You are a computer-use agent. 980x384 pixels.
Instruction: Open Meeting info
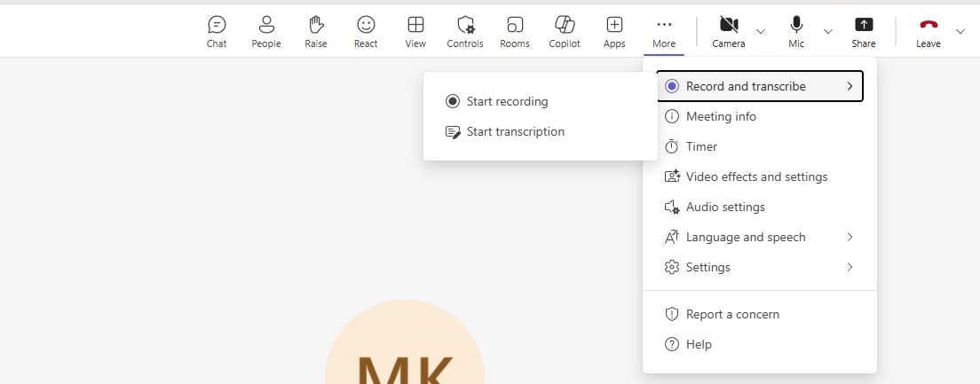point(760,116)
